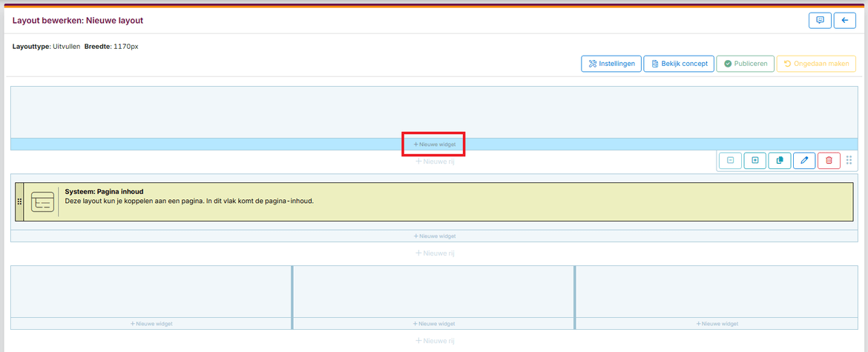The width and height of the screenshot is (868, 352).
Task: Click Bekijk concept button
Action: tap(679, 64)
